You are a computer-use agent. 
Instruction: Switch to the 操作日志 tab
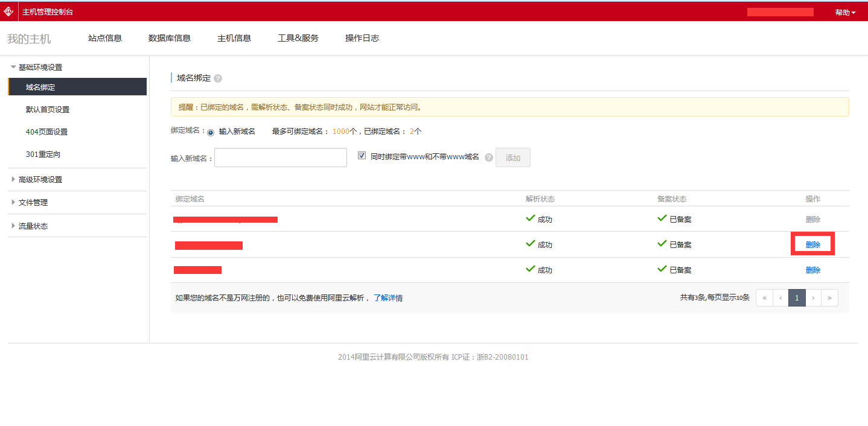(x=362, y=38)
